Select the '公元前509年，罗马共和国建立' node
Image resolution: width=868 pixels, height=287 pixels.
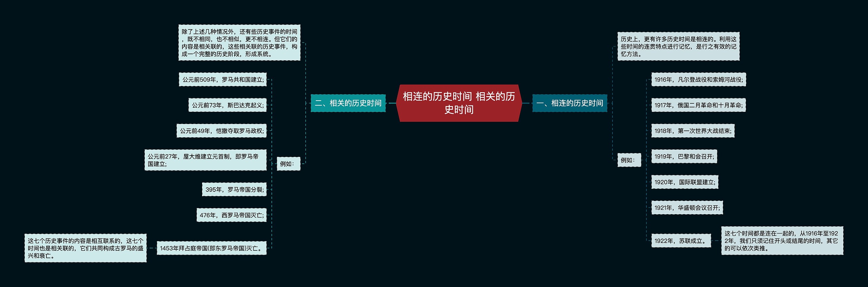(223, 80)
